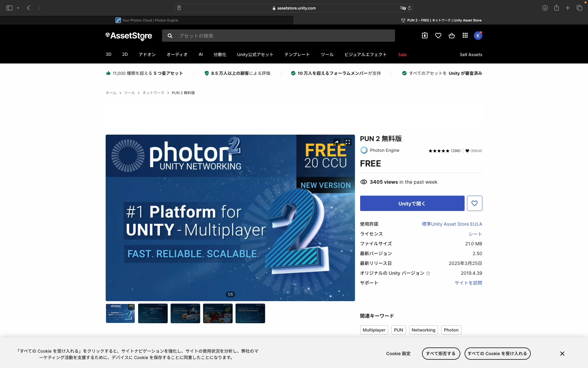
Task: Add to wishlist with heart button
Action: [x=475, y=203]
